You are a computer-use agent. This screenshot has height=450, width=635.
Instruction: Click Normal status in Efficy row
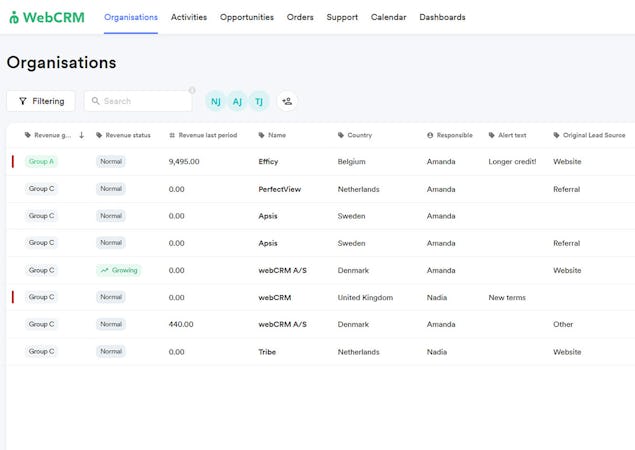pos(111,162)
